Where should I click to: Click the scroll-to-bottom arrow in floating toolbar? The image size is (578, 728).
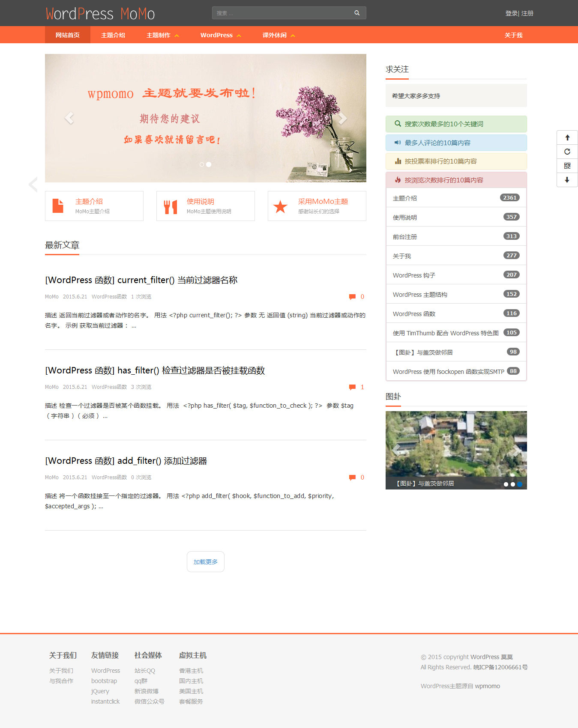tap(567, 180)
